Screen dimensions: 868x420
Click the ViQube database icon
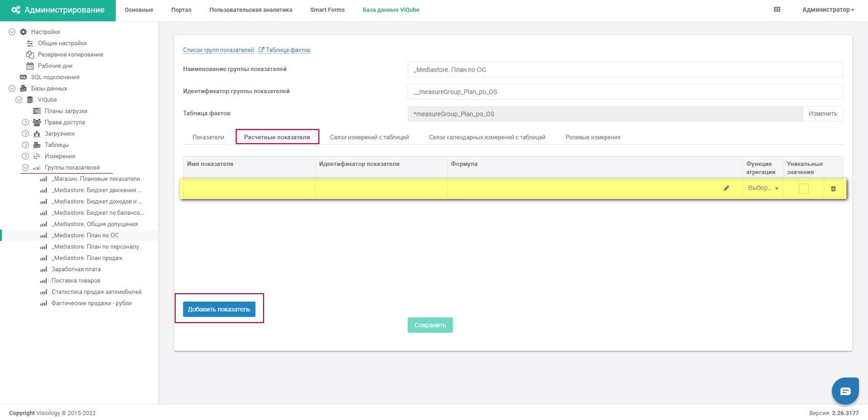coord(30,99)
